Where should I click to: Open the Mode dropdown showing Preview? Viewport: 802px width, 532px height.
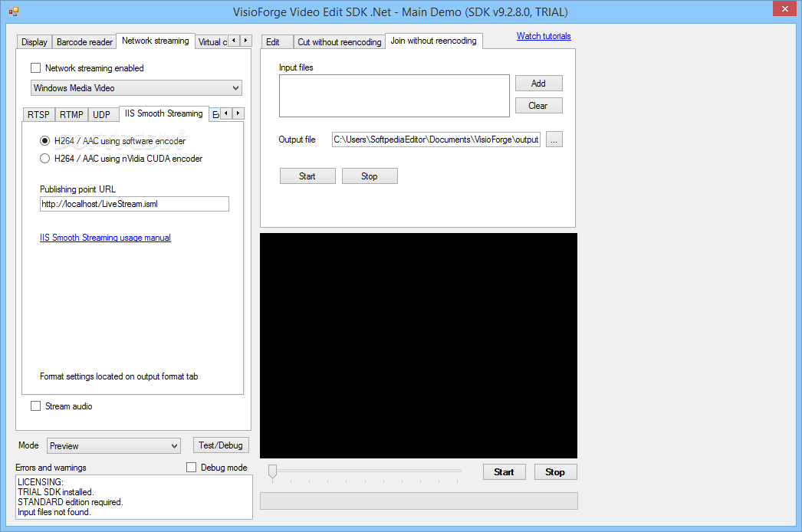(113, 446)
